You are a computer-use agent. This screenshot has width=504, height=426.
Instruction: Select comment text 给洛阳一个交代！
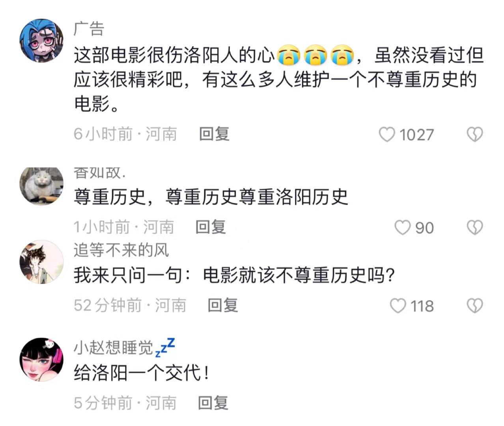click(142, 373)
